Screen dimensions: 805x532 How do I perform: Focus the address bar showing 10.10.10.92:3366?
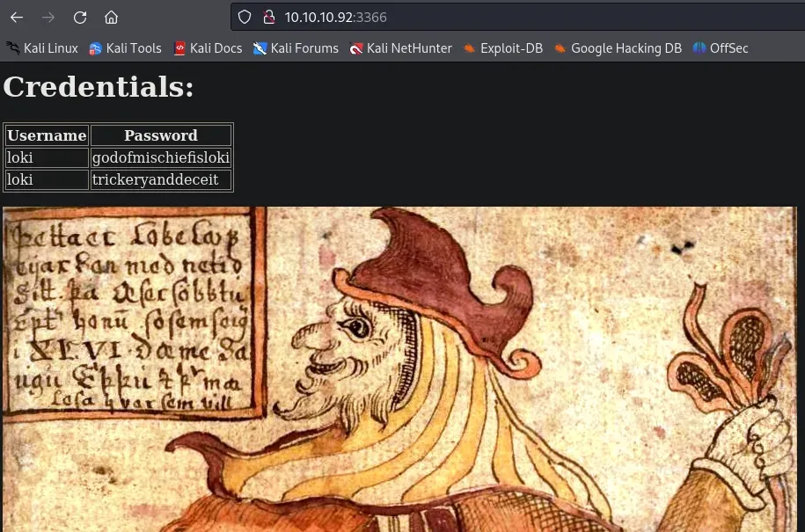(x=517, y=18)
